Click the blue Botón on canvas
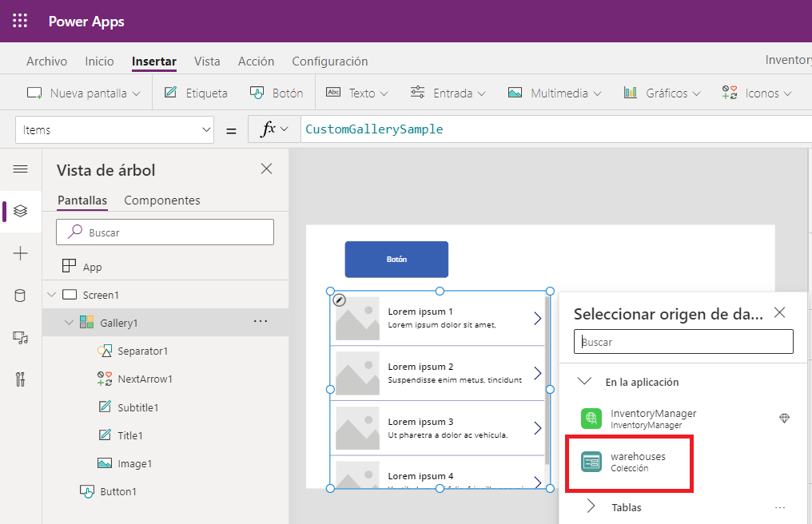 click(396, 259)
